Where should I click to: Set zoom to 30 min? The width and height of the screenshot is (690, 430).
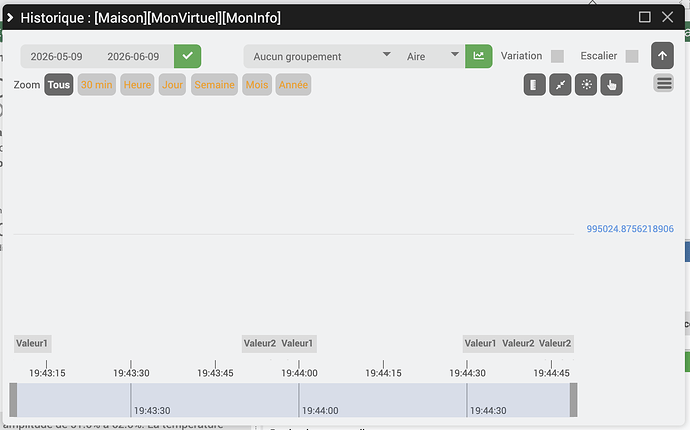click(x=97, y=85)
